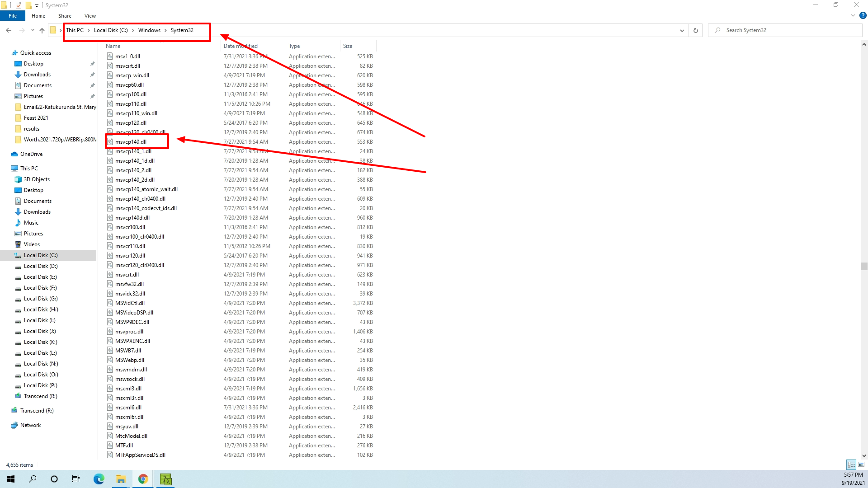The image size is (868, 488).
Task: Open the taskbar clock and date
Action: click(853, 479)
